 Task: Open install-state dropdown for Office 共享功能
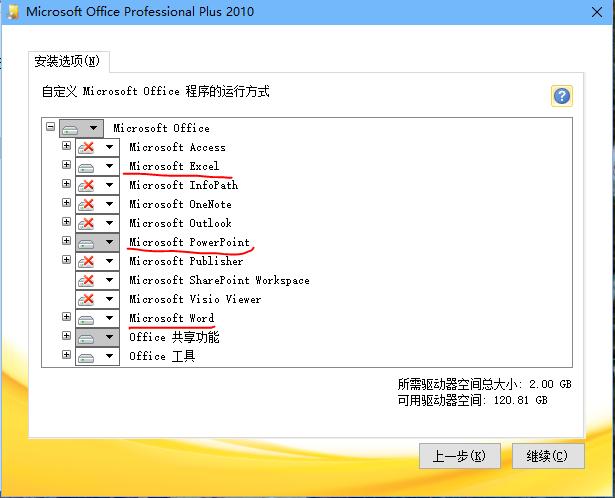98,338
